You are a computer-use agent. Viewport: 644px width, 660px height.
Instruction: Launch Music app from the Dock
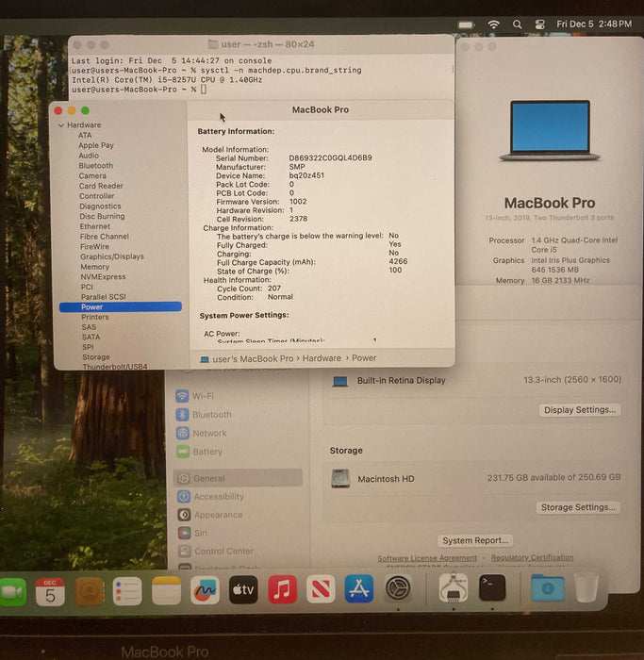282,589
